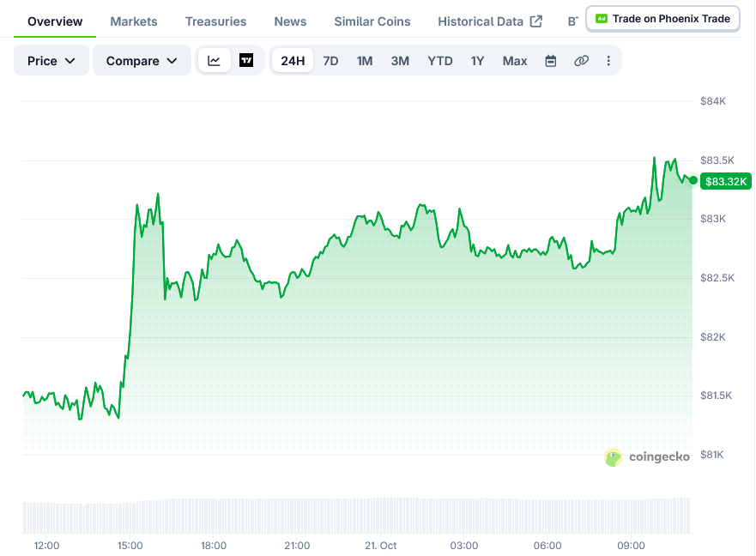
Task: Open the three-dot chart options menu
Action: pyautogui.click(x=608, y=61)
